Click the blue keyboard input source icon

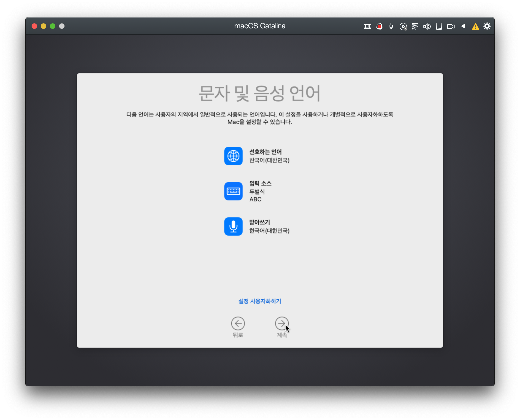[233, 191]
